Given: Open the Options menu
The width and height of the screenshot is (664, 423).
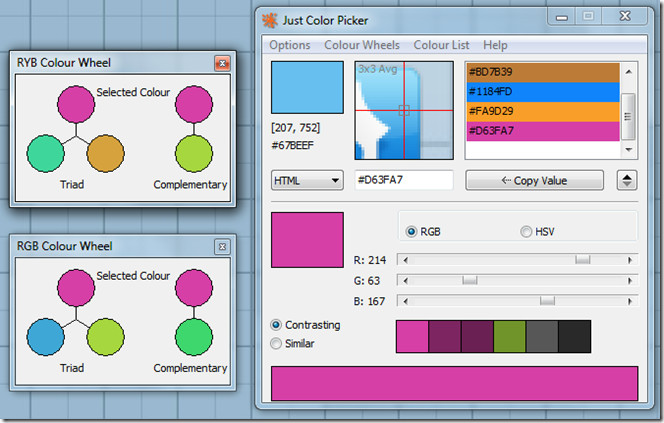Looking at the screenshot, I should (290, 45).
